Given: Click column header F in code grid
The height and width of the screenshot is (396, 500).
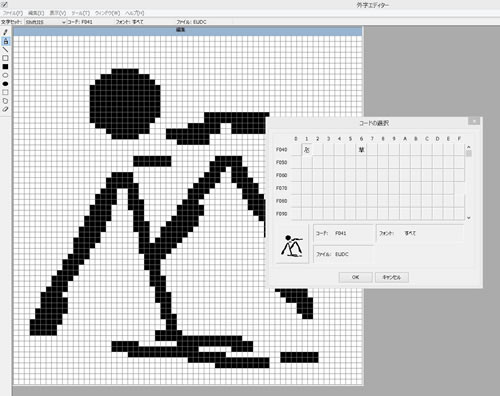Looking at the screenshot, I should (459, 139).
